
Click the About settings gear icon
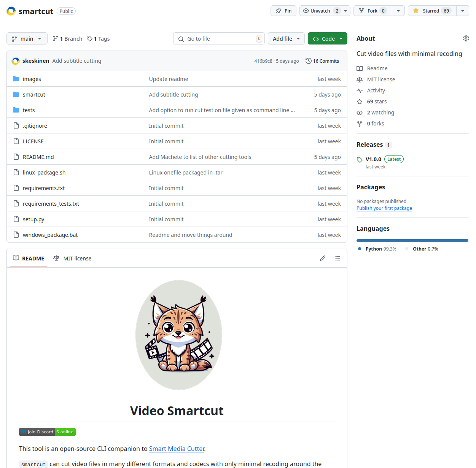(x=466, y=38)
